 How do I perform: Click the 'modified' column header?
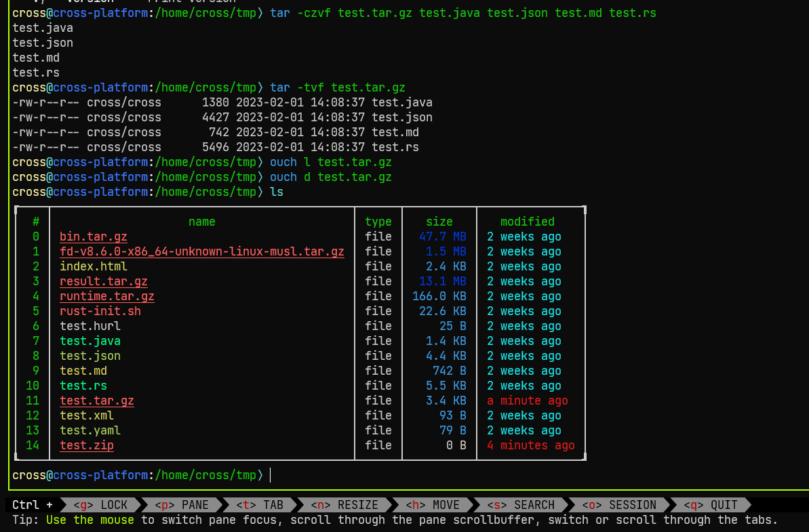(528, 222)
